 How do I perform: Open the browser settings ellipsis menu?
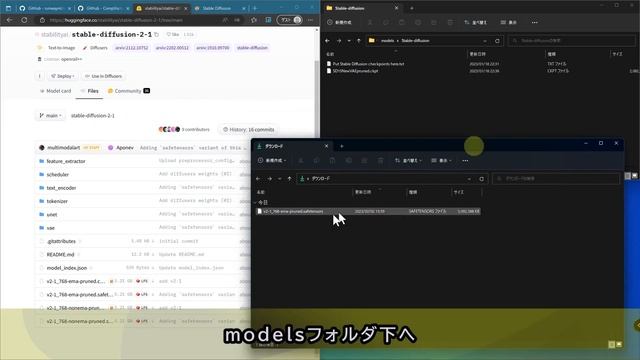(x=310, y=20)
